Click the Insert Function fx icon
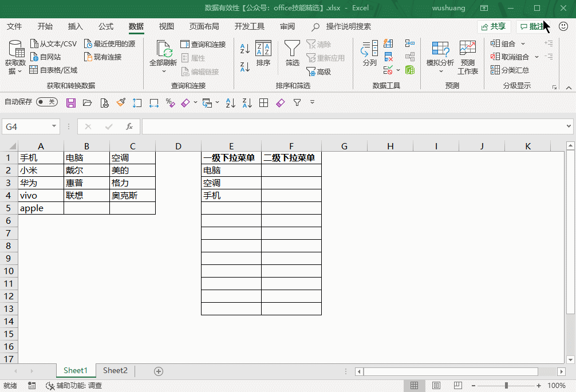This screenshot has width=576, height=392. point(129,126)
